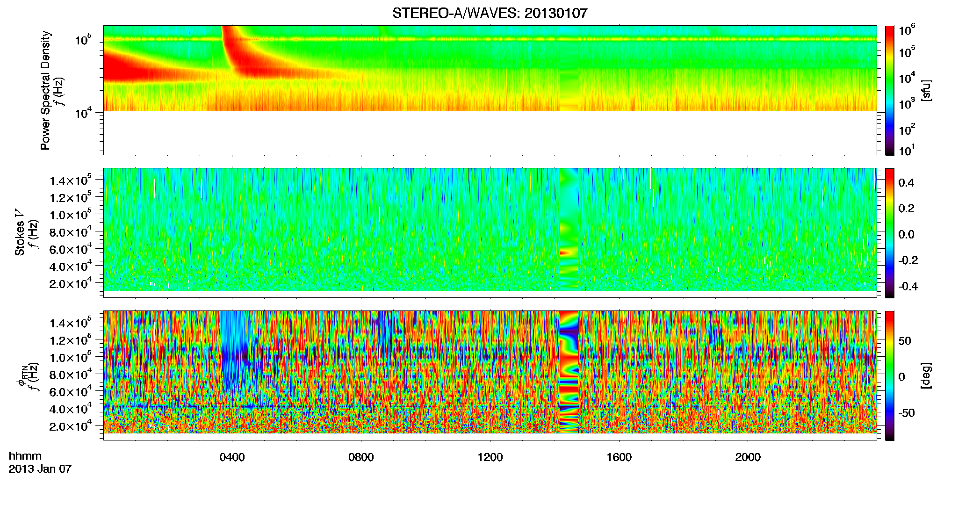Click the Power Spectral Density axis label

(x=45, y=90)
